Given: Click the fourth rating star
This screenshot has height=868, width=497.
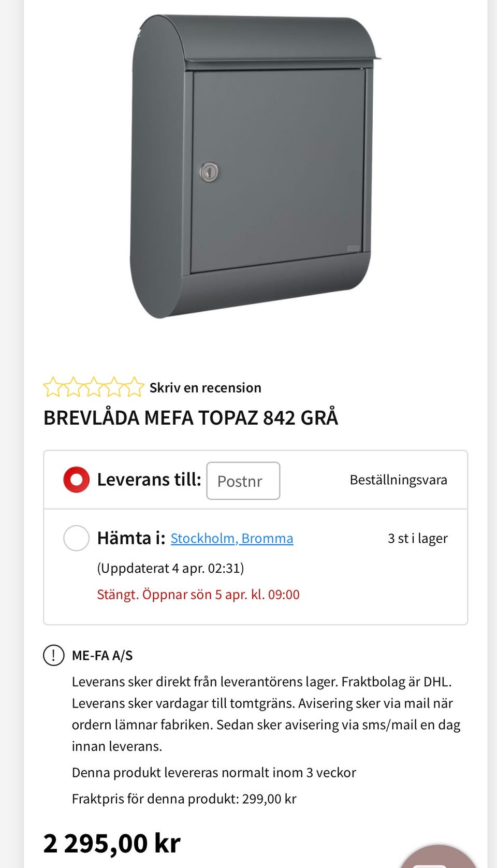Looking at the screenshot, I should 114,387.
